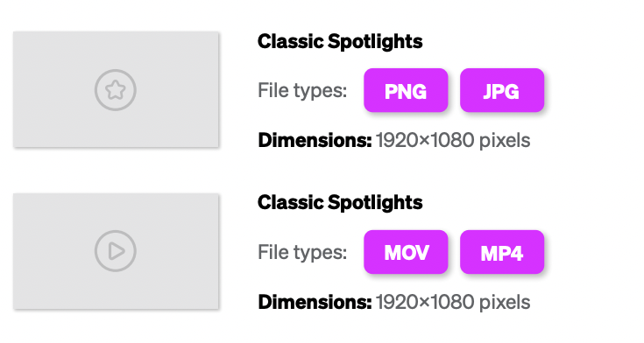Click the File types label beside PNG
This screenshot has height=343, width=644.
click(302, 91)
